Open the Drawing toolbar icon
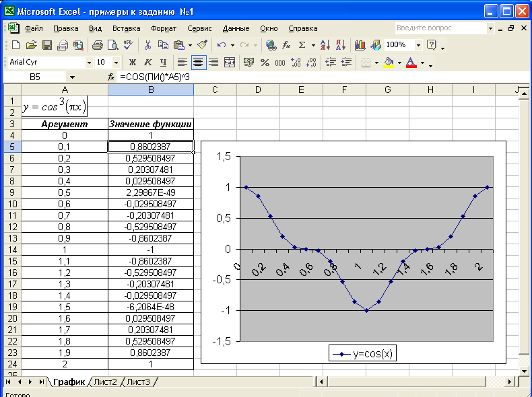Viewport: 532px width, 397px height. click(376, 45)
